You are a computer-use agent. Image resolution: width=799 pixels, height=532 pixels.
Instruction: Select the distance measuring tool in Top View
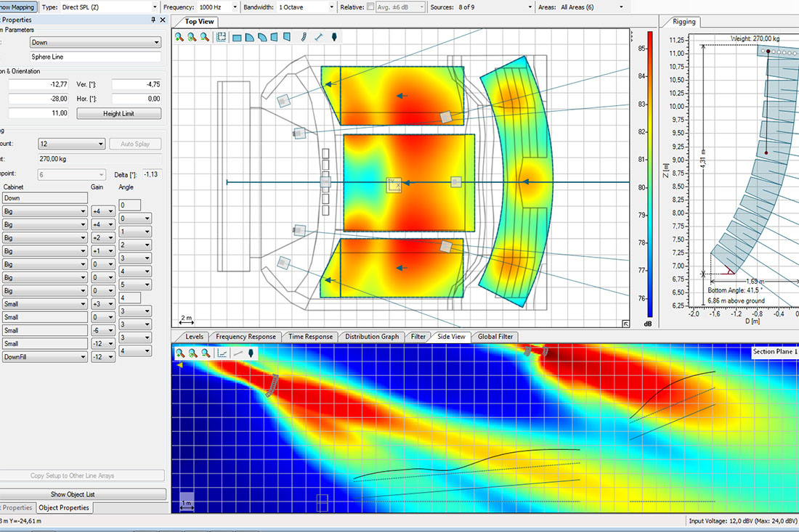pos(318,37)
